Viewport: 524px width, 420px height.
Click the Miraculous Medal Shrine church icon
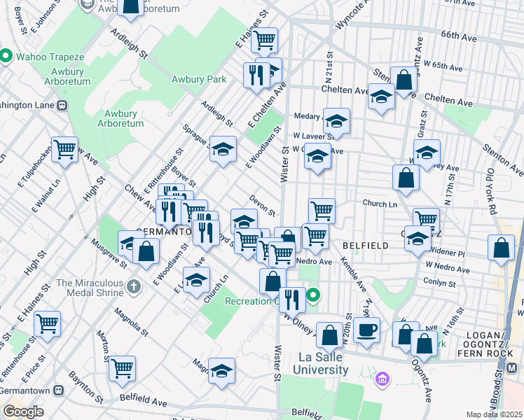tap(134, 287)
